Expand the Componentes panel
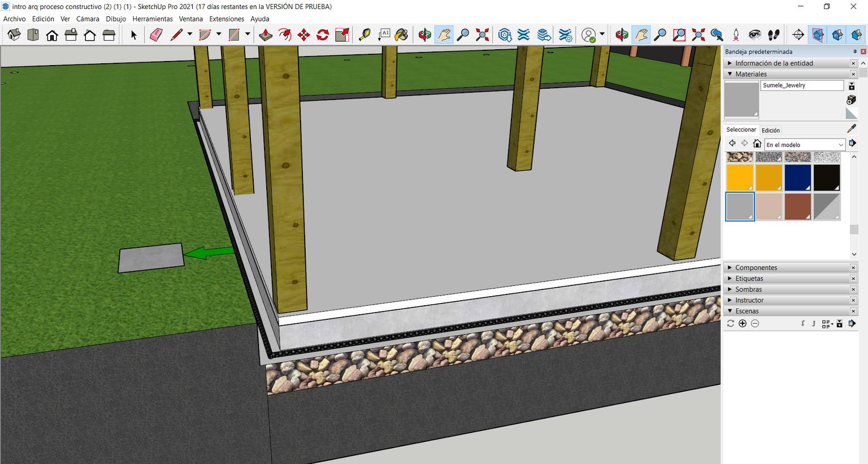868x464 pixels. (x=756, y=267)
